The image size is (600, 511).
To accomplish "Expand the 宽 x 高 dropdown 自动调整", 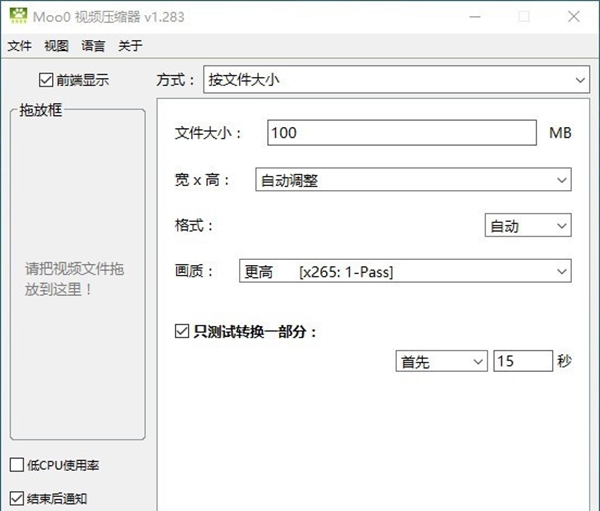I will click(413, 180).
